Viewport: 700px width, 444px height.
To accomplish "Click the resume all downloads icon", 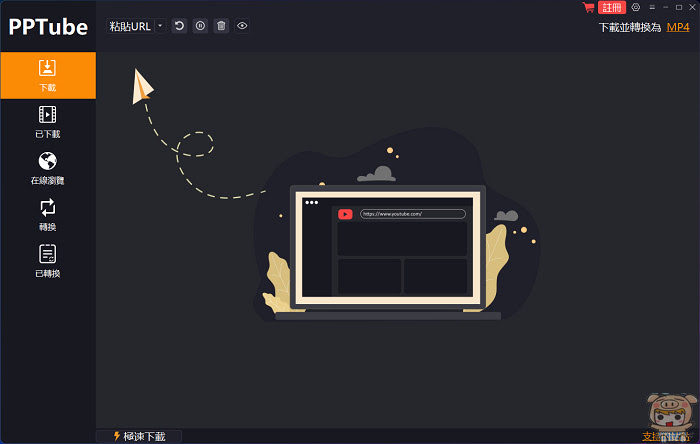I will click(179, 26).
